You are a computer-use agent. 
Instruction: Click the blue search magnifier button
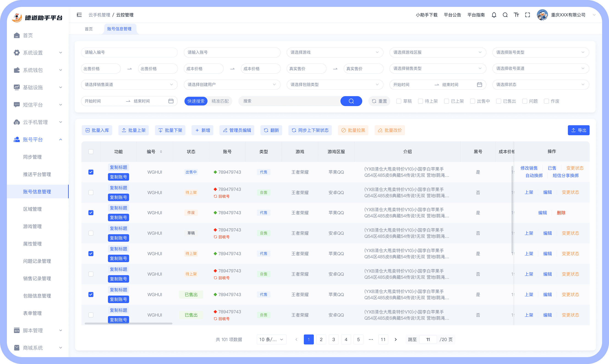coord(351,101)
